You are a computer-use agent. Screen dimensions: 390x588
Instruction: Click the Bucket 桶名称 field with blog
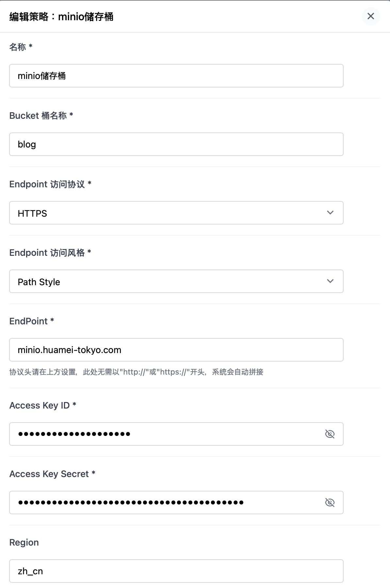176,144
